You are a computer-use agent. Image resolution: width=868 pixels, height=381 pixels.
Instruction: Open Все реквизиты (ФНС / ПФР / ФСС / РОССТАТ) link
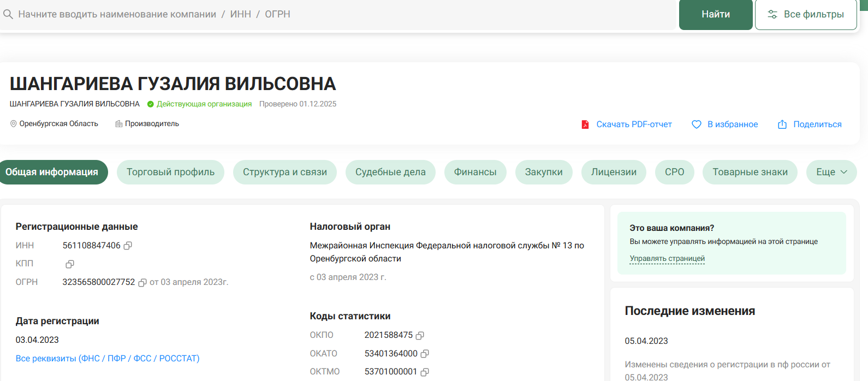click(108, 358)
